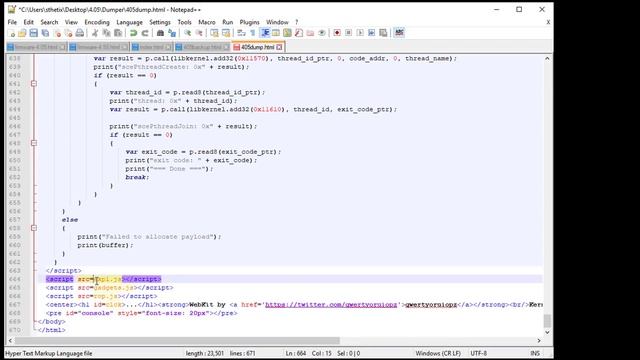Start macro recording with red dot
The width and height of the screenshot is (640, 360).
(x=337, y=33)
